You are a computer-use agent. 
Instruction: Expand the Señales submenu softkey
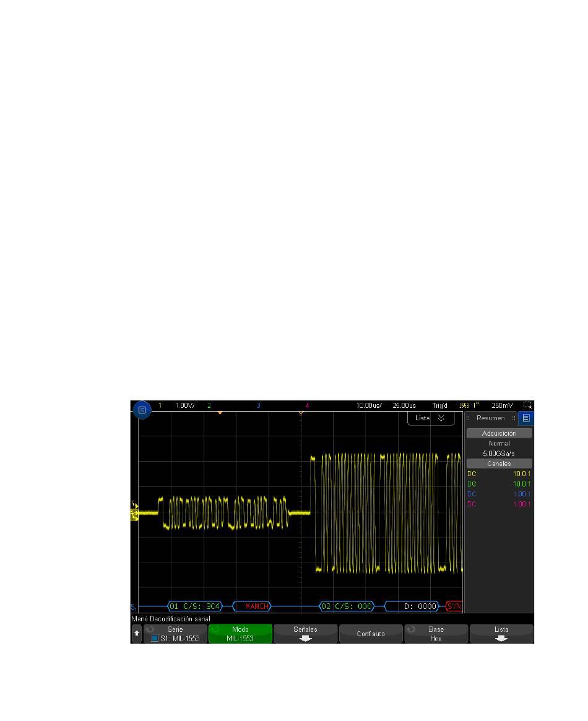(305, 634)
